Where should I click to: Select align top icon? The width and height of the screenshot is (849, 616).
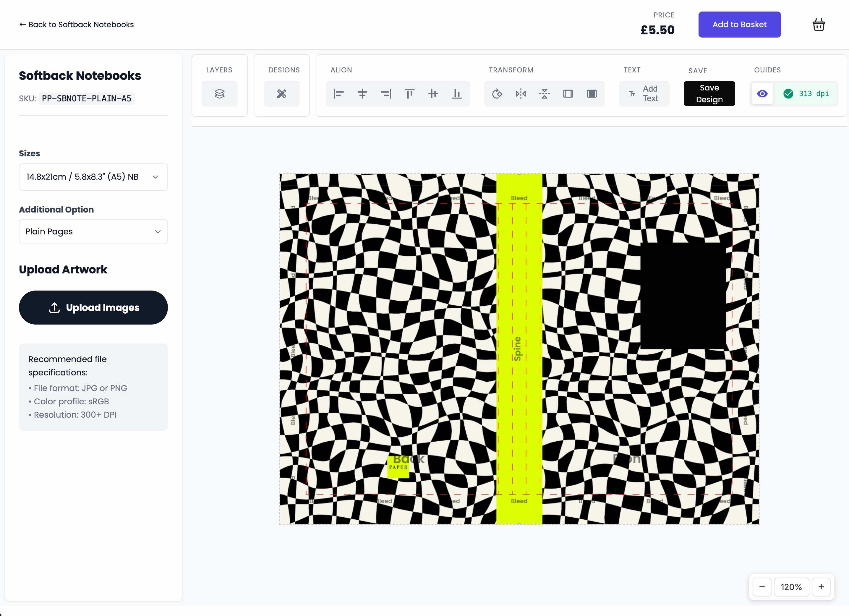click(410, 94)
